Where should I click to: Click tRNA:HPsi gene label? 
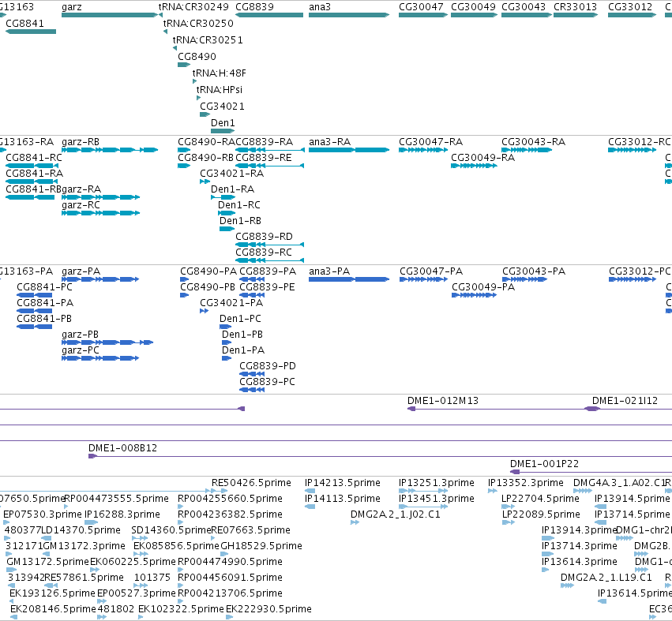(x=219, y=90)
